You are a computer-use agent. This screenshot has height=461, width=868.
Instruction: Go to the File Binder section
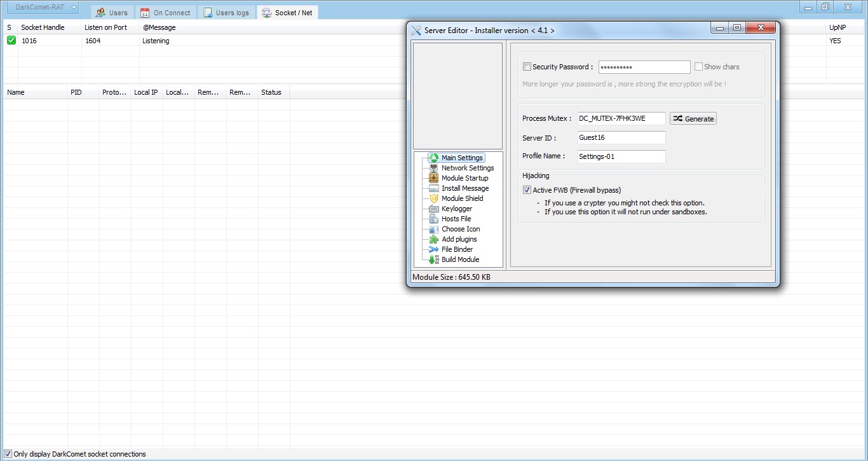pyautogui.click(x=458, y=249)
